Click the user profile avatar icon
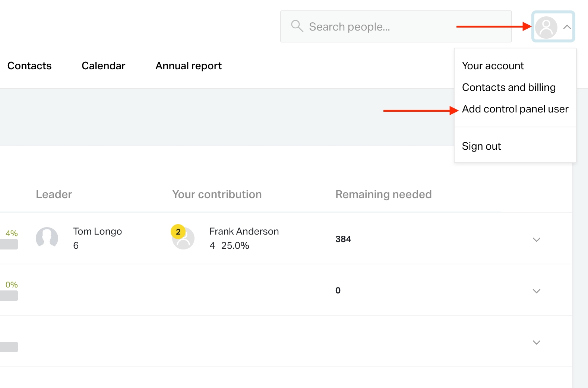This screenshot has height=388, width=588. [546, 27]
